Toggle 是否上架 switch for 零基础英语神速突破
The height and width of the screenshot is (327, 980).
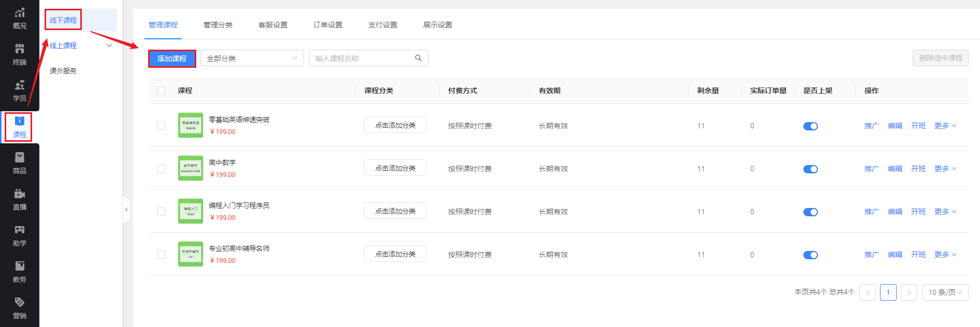(x=811, y=126)
